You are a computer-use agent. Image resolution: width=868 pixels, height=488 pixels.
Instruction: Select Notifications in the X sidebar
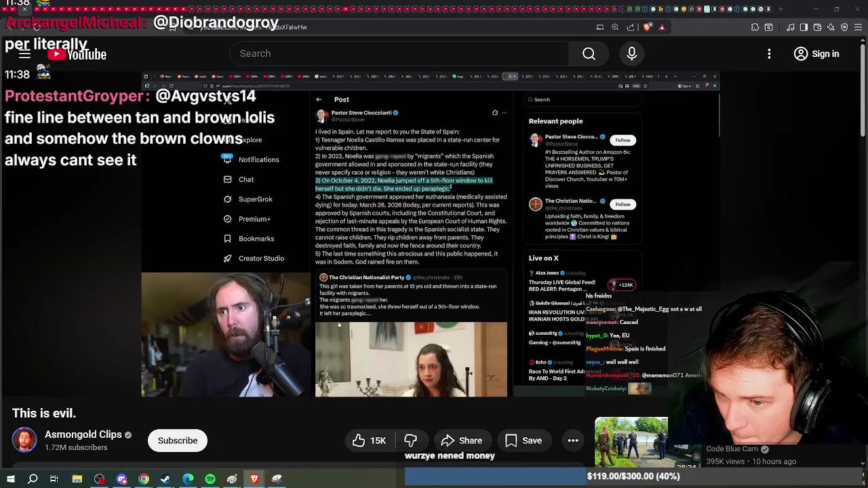(251, 159)
